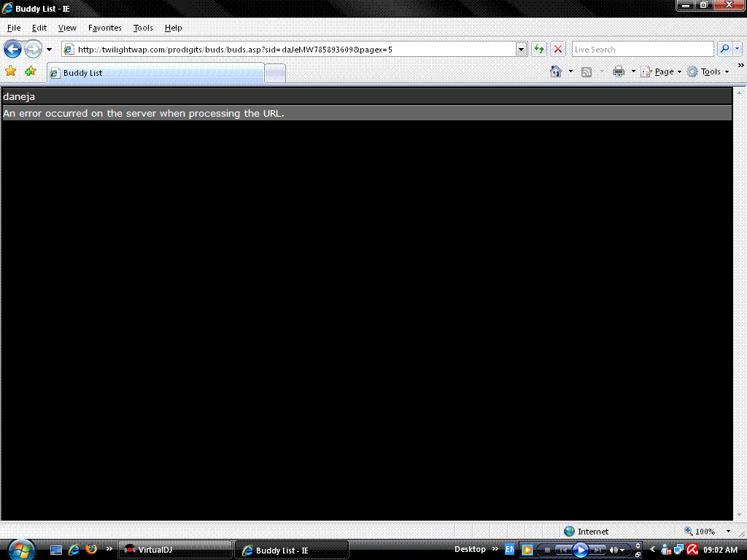The height and width of the screenshot is (560, 747).
Task: Print page using the printer icon
Action: pos(619,72)
